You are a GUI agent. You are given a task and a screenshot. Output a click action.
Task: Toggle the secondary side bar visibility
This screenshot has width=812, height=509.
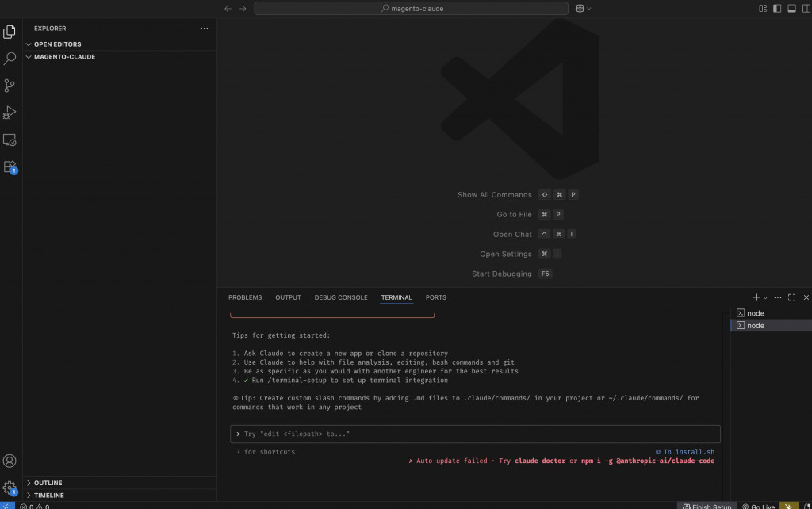tap(806, 8)
